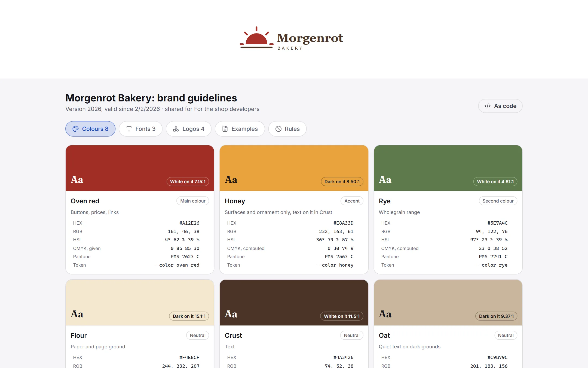Click the hex value #5E7A4C
Image resolution: width=588 pixels, height=368 pixels.
click(498, 223)
